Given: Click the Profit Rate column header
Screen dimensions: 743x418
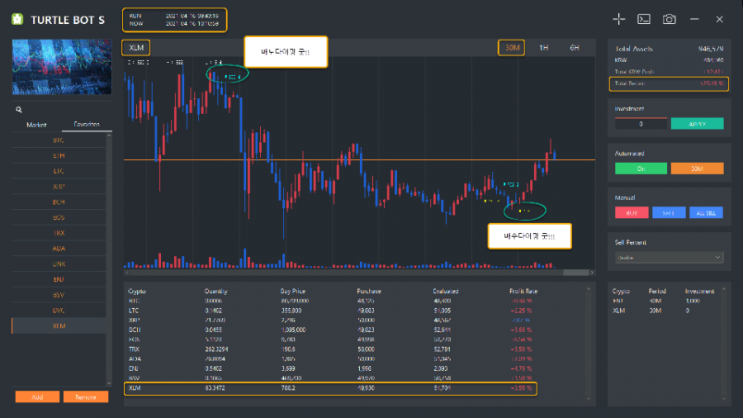Looking at the screenshot, I should (524, 291).
